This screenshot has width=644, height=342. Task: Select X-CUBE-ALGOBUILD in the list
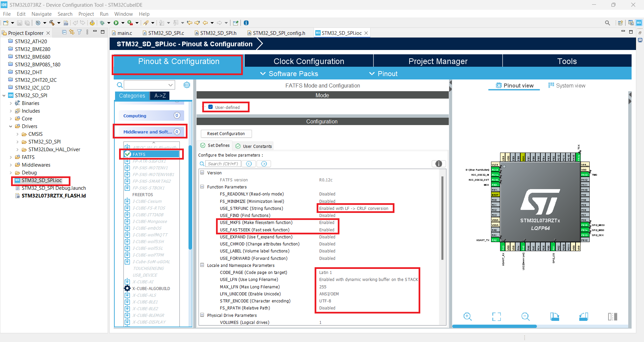[x=151, y=288]
